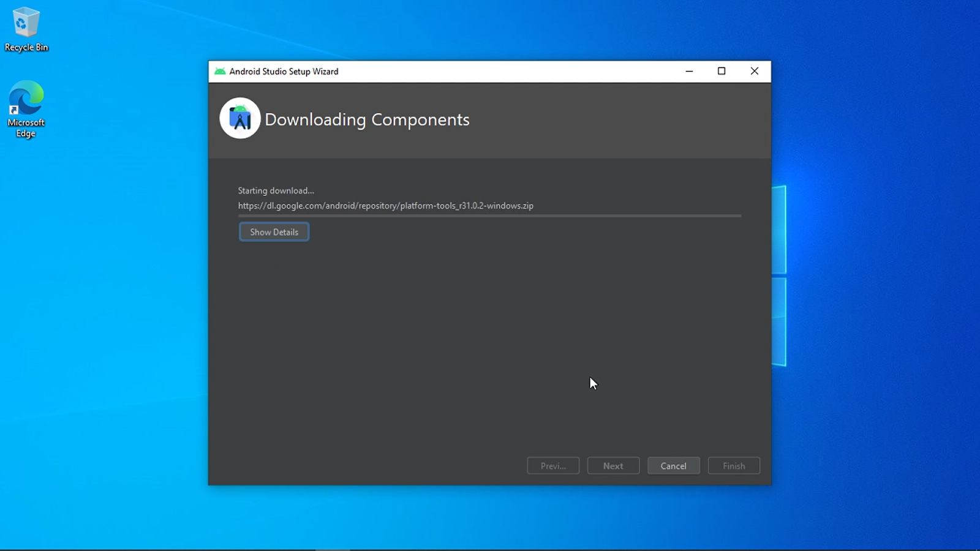Show Details of the download
Image resolution: width=980 pixels, height=551 pixels.
click(x=274, y=232)
